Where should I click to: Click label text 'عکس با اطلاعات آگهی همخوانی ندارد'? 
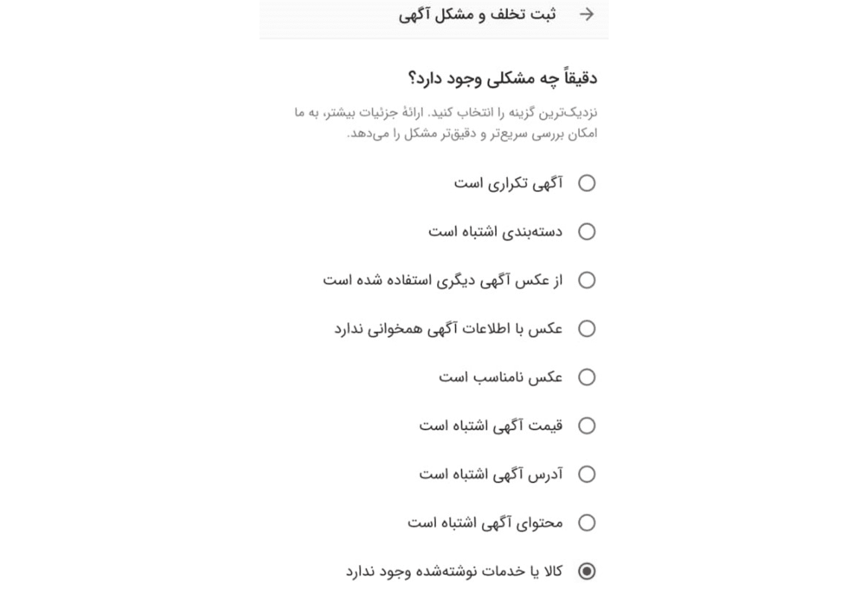point(448,329)
